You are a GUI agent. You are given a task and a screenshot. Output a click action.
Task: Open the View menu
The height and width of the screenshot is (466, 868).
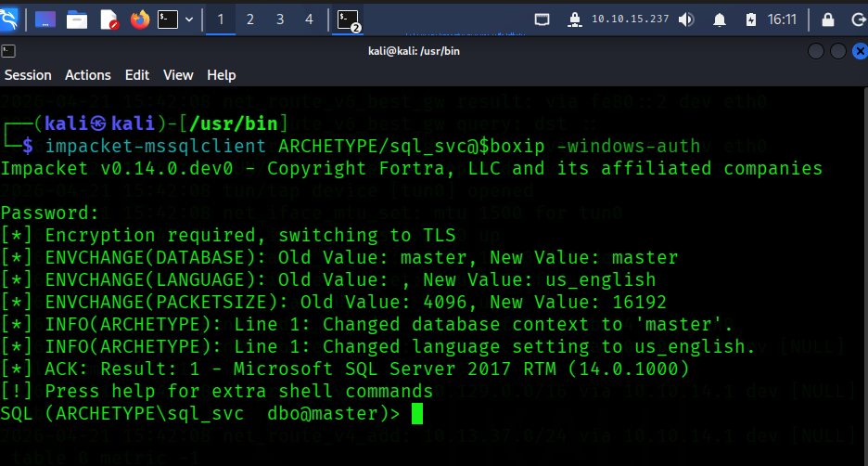click(178, 75)
